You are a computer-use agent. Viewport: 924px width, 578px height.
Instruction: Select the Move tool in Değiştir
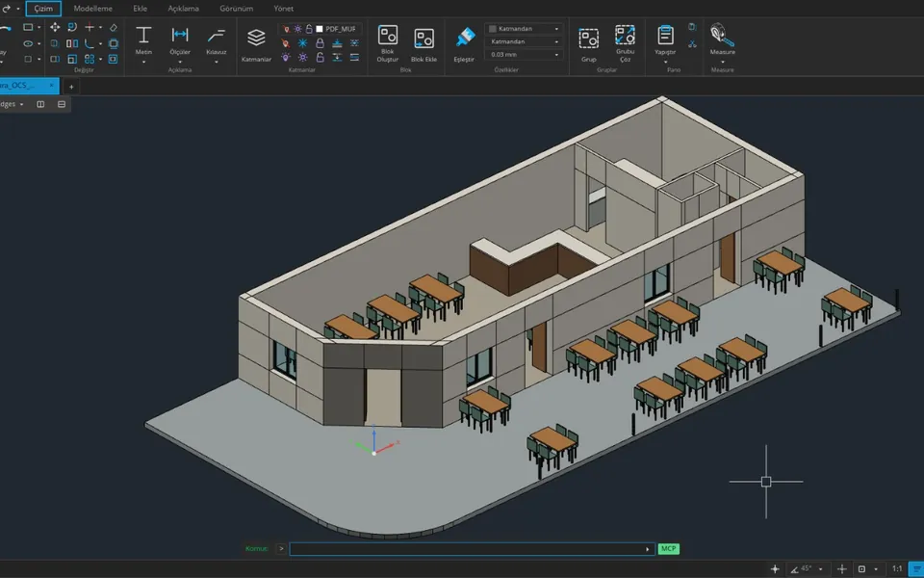[x=55, y=27]
